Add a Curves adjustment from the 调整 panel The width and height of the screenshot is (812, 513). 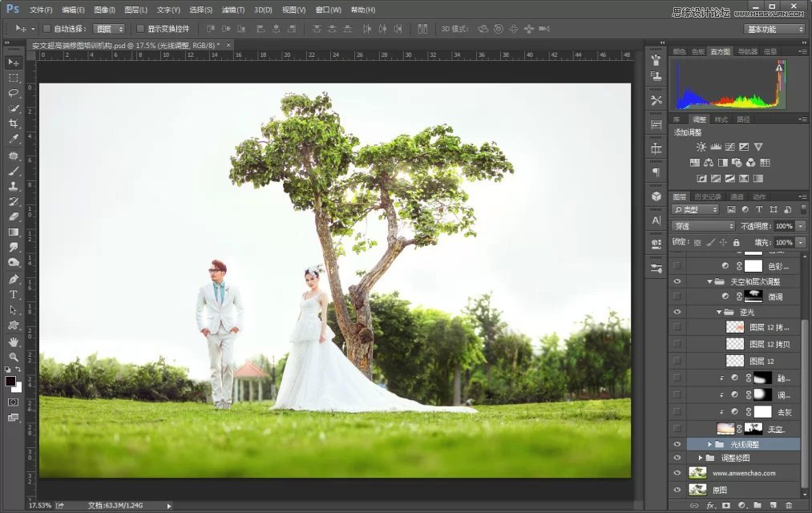tap(730, 147)
